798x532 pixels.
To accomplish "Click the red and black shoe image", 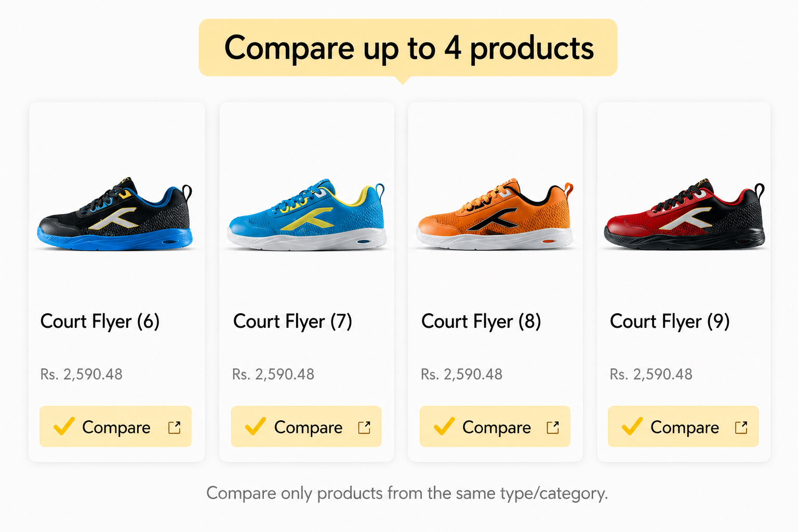I will [x=684, y=215].
